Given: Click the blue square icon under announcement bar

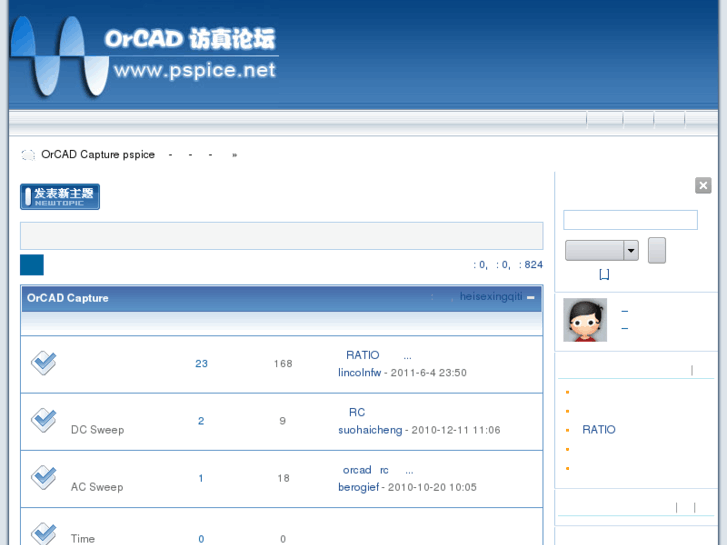Looking at the screenshot, I should pyautogui.click(x=32, y=265).
